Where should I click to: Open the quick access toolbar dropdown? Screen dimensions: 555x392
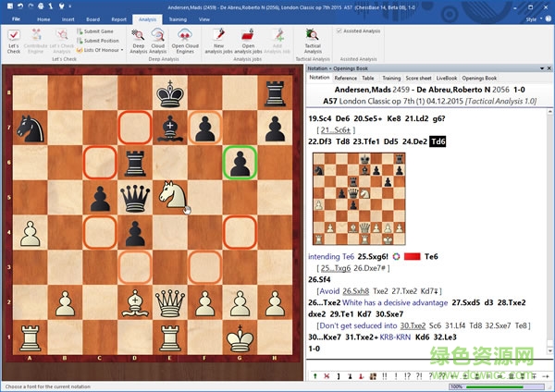(x=70, y=6)
